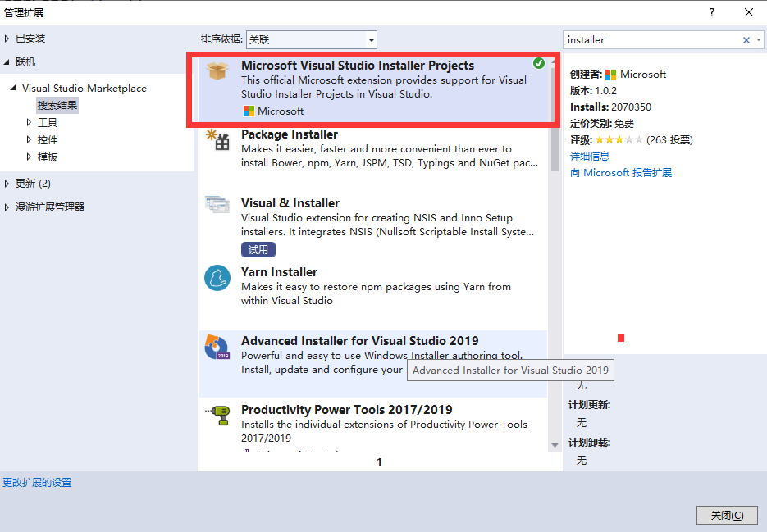Click the 定价类别: 免费 text
Image resolution: width=767 pixels, height=532 pixels.
(601, 124)
